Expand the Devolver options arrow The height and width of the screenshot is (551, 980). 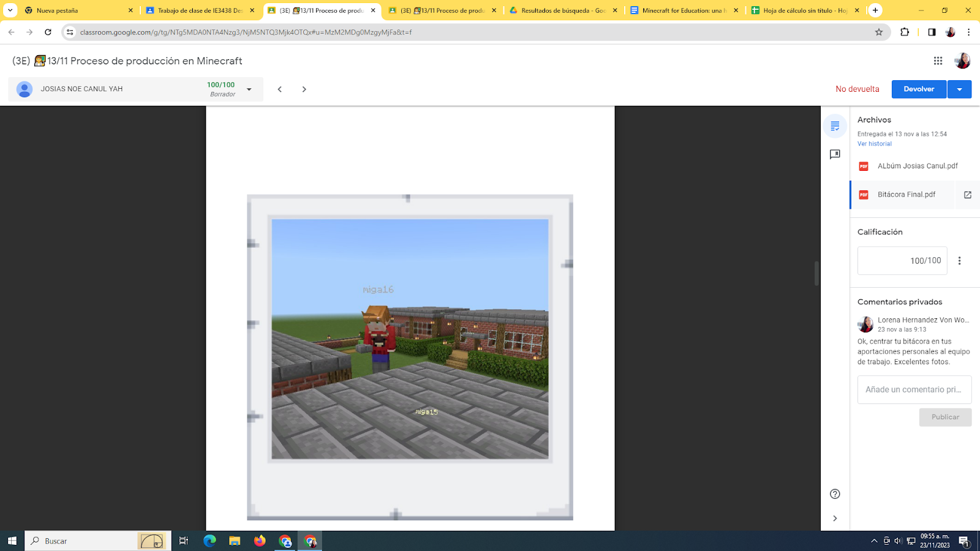[960, 89]
